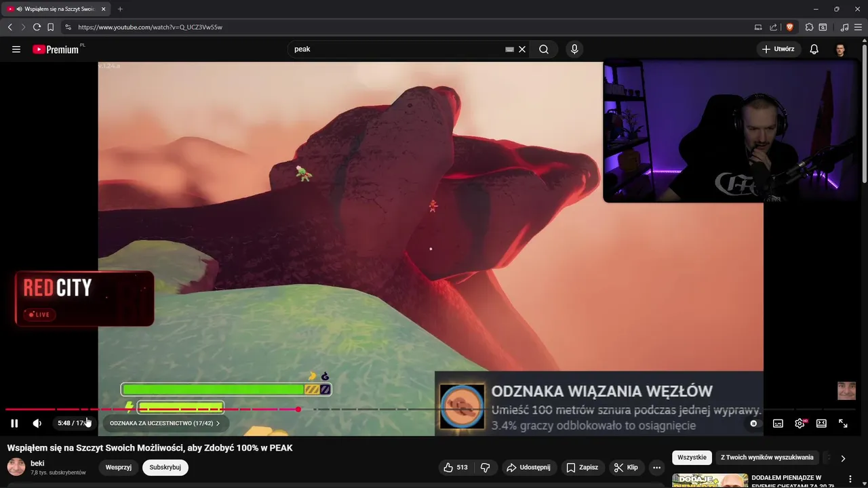
Task: Like the video (513 likes)
Action: (x=456, y=467)
